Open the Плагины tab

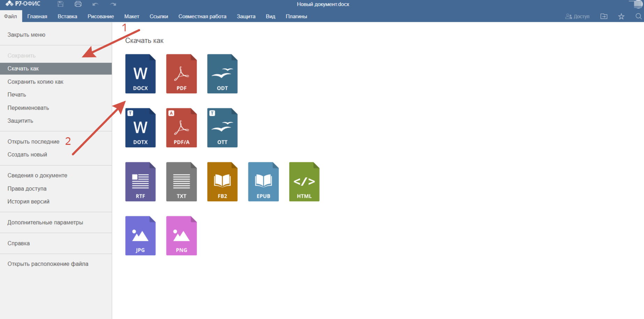pyautogui.click(x=296, y=16)
